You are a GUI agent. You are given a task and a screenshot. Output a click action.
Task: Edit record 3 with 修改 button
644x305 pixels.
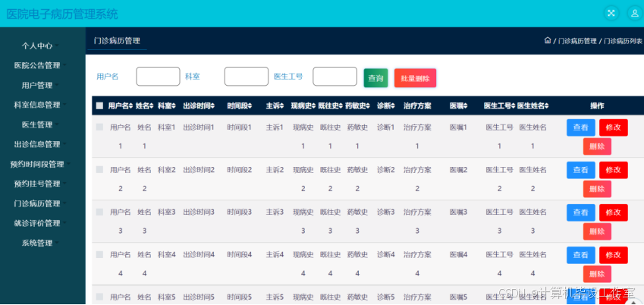(x=614, y=212)
